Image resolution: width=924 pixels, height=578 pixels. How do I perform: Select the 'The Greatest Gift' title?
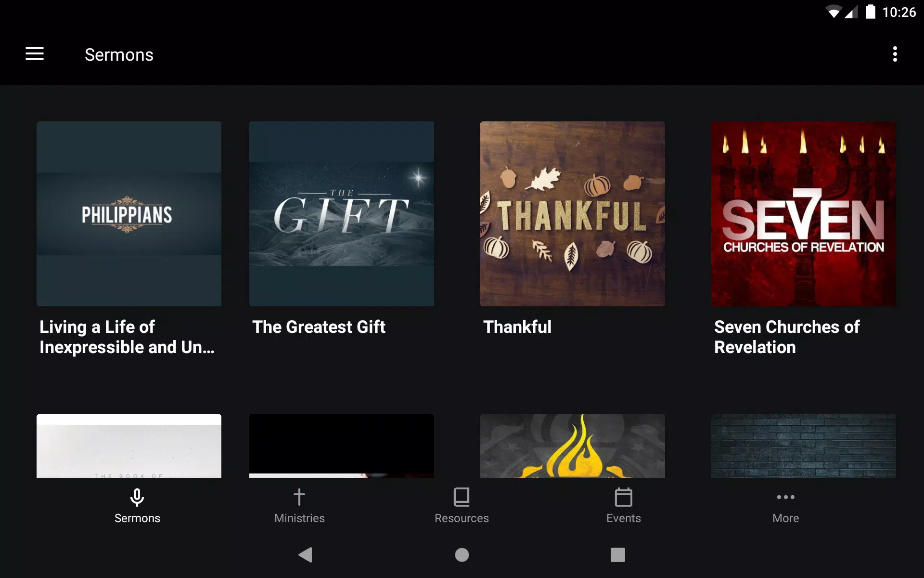click(319, 327)
